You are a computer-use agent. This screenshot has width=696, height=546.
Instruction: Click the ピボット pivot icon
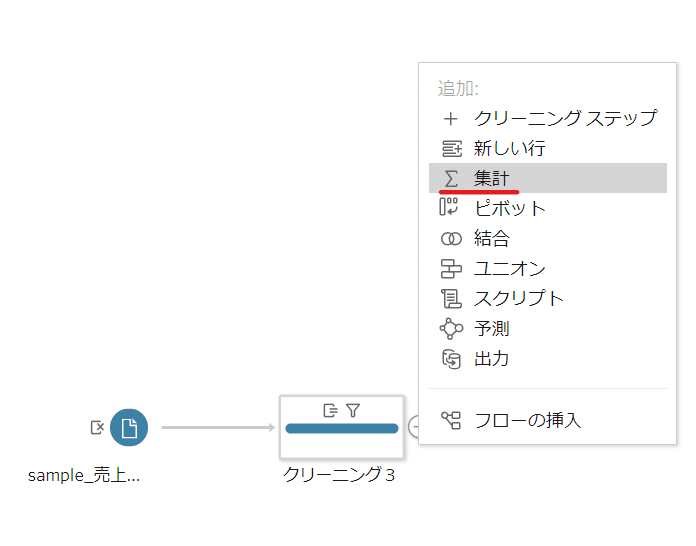(451, 208)
